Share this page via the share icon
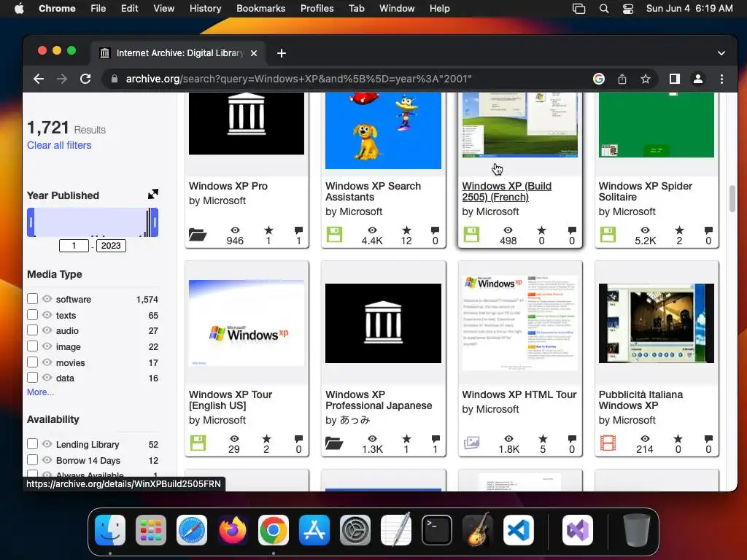747x560 pixels. (x=622, y=79)
